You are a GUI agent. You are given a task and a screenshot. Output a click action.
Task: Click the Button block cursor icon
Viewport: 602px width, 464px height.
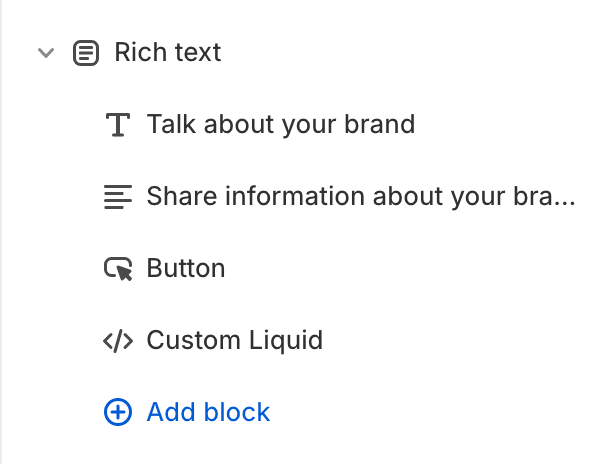click(118, 269)
